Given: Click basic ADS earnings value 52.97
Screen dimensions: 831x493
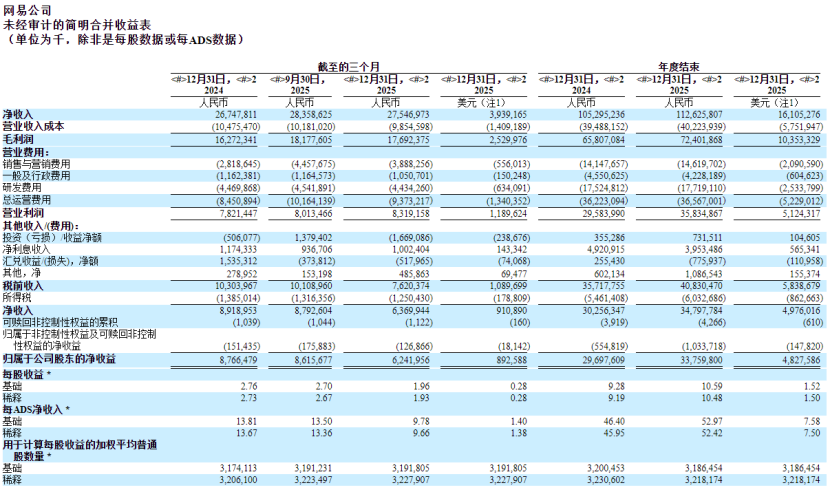Looking at the screenshot, I should (708, 421).
